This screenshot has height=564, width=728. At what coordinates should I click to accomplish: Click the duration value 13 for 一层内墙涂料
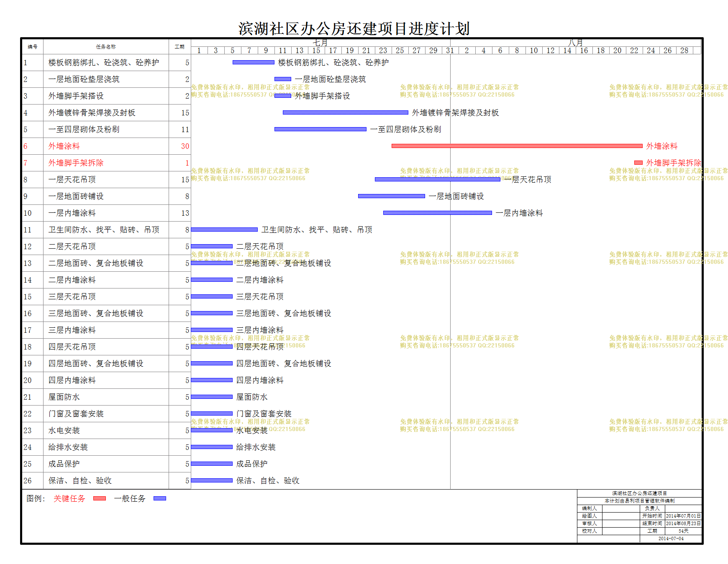point(185,213)
